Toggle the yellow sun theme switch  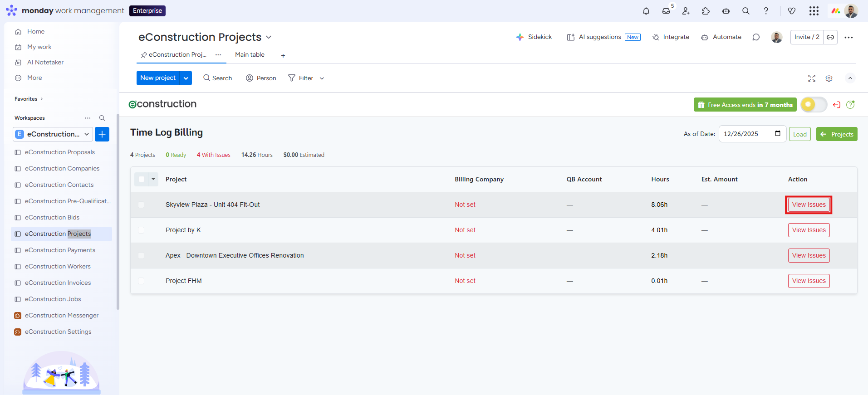[814, 105]
